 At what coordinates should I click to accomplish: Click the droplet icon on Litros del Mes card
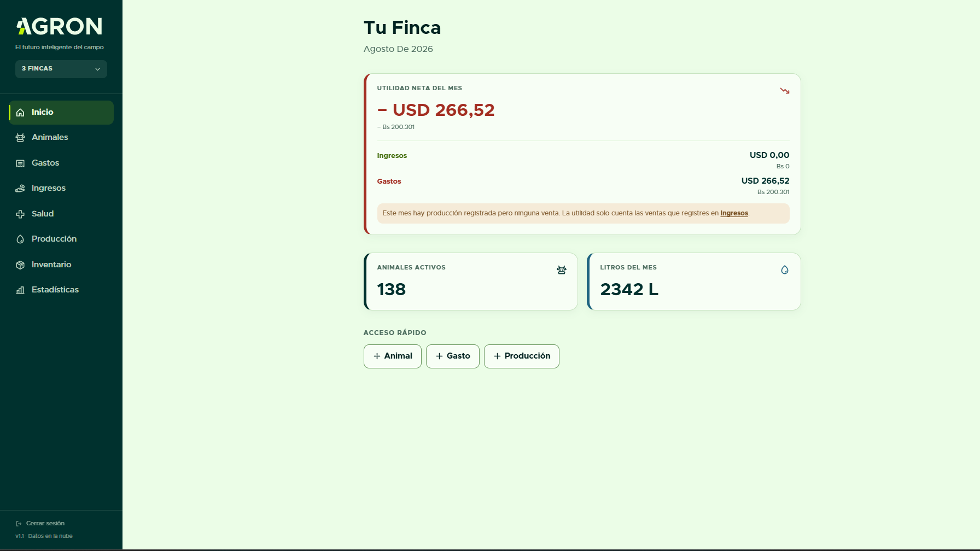tap(785, 270)
